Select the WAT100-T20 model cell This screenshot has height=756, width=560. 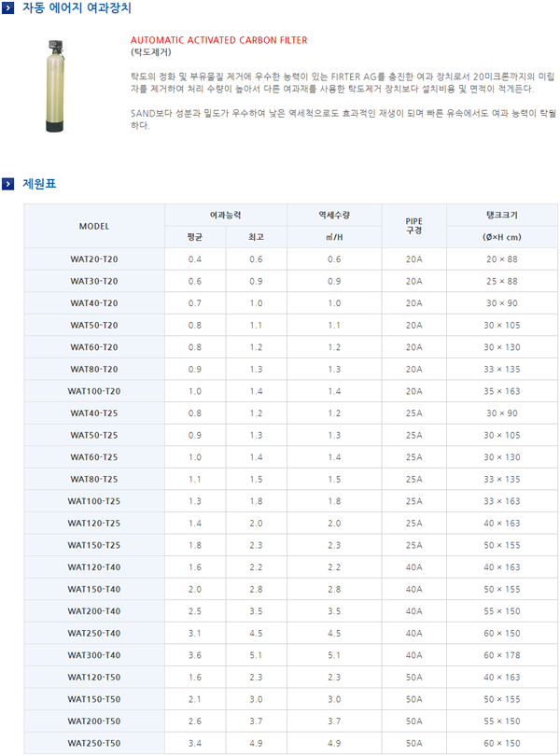tap(93, 391)
